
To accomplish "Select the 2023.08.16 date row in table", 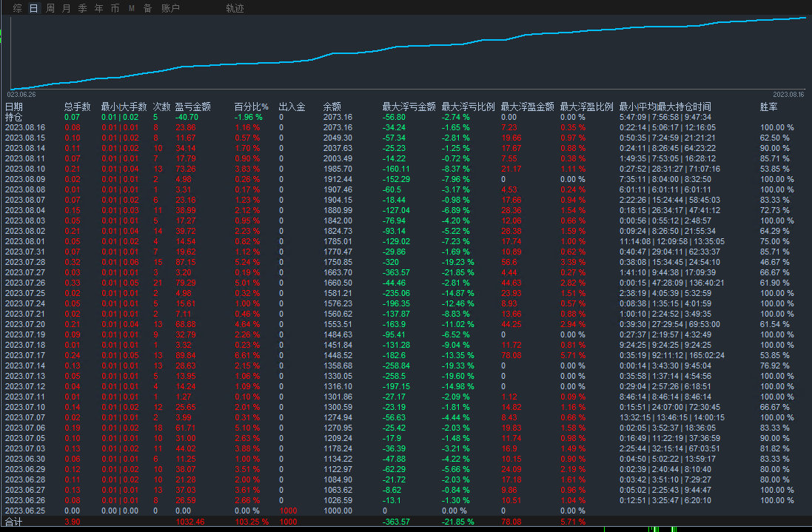I will [x=25, y=127].
